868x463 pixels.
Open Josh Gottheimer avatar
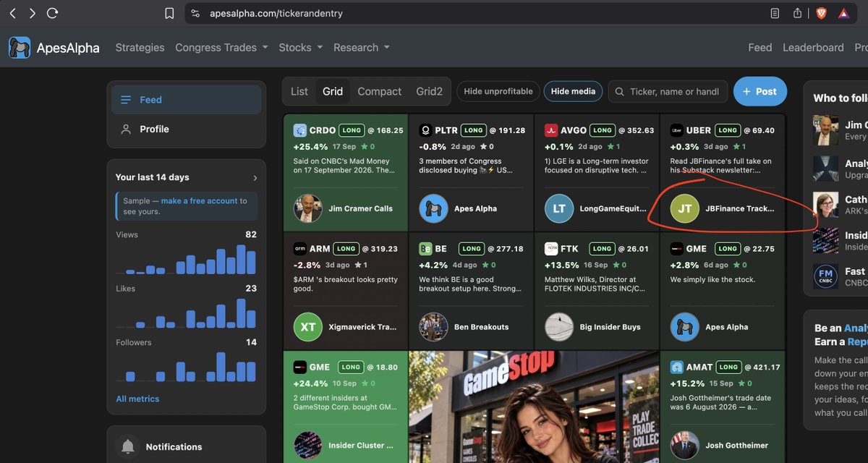[685, 446]
